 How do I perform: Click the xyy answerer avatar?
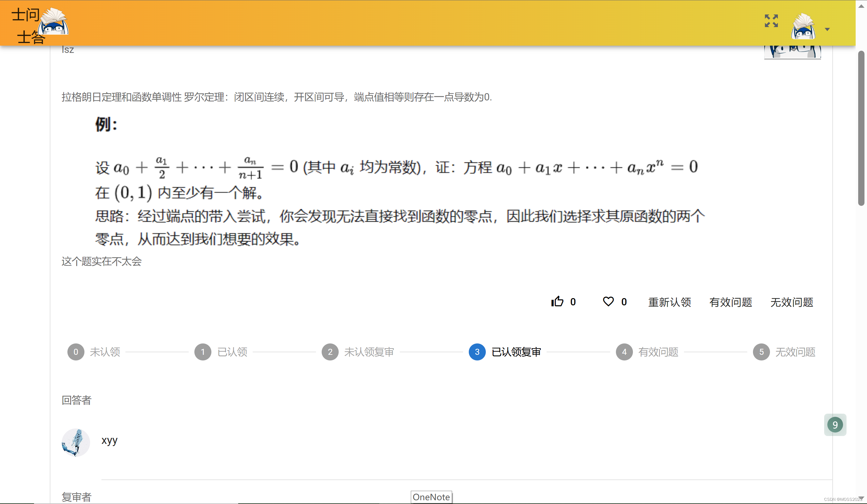tap(76, 442)
